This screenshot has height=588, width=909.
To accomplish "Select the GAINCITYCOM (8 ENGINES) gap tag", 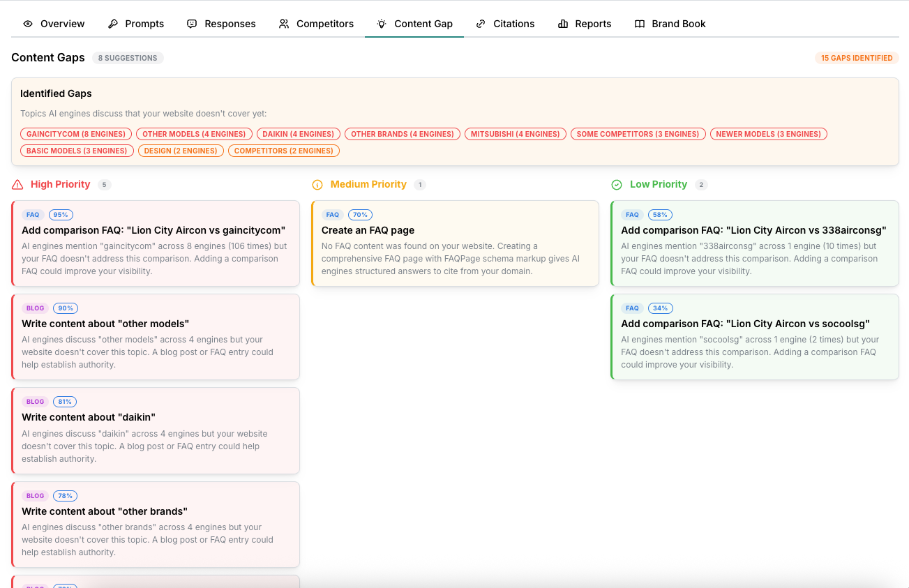I will (76, 134).
